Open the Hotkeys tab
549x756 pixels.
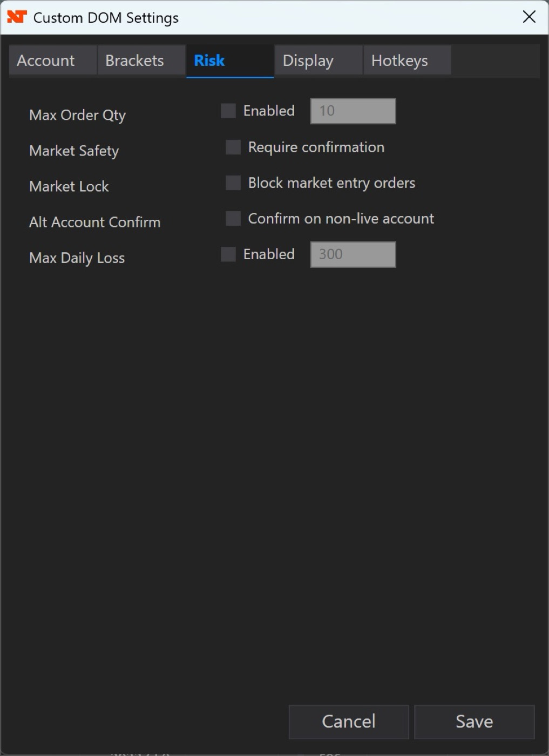(x=407, y=60)
